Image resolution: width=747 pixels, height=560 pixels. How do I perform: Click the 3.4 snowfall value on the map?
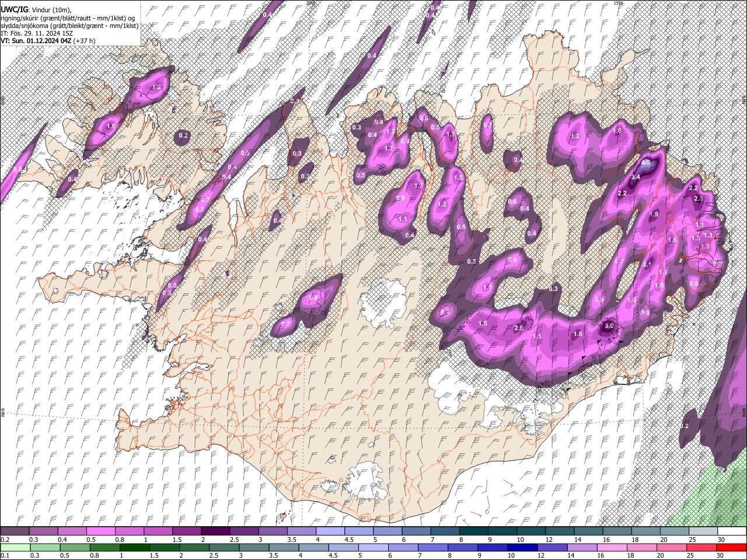[636, 177]
